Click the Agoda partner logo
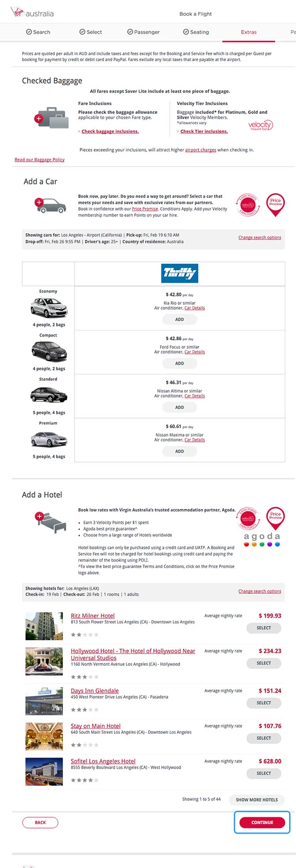The width and height of the screenshot is (296, 868). (x=262, y=539)
